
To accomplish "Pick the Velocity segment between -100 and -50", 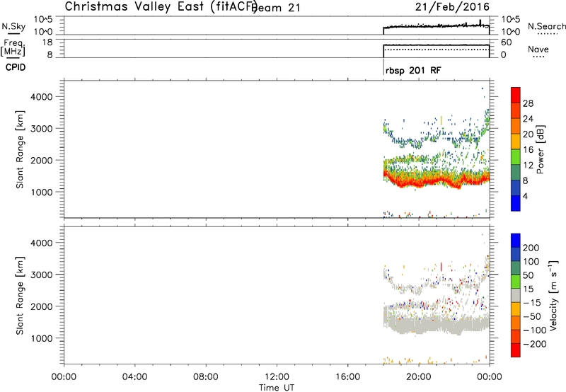I will tap(516, 323).
